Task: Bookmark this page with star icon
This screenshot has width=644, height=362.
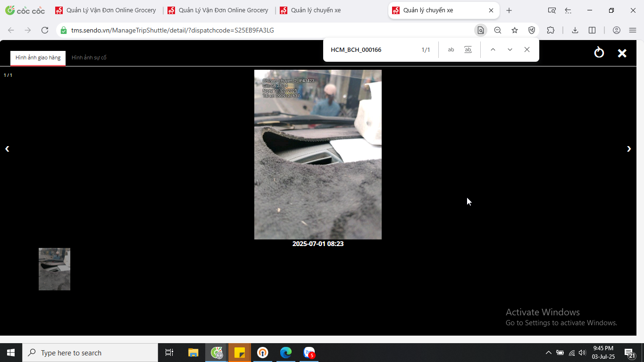Action: point(515,30)
